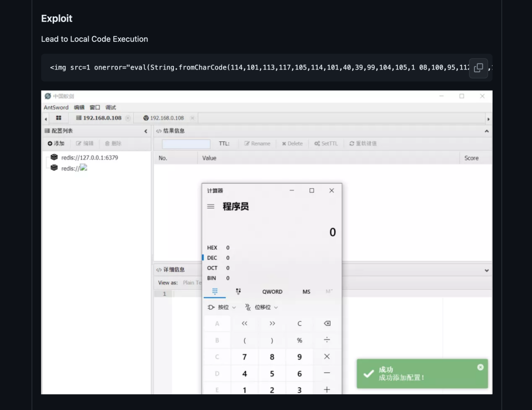Select HEX base in calculator
Image resolution: width=532 pixels, height=410 pixels.
[x=219, y=248]
